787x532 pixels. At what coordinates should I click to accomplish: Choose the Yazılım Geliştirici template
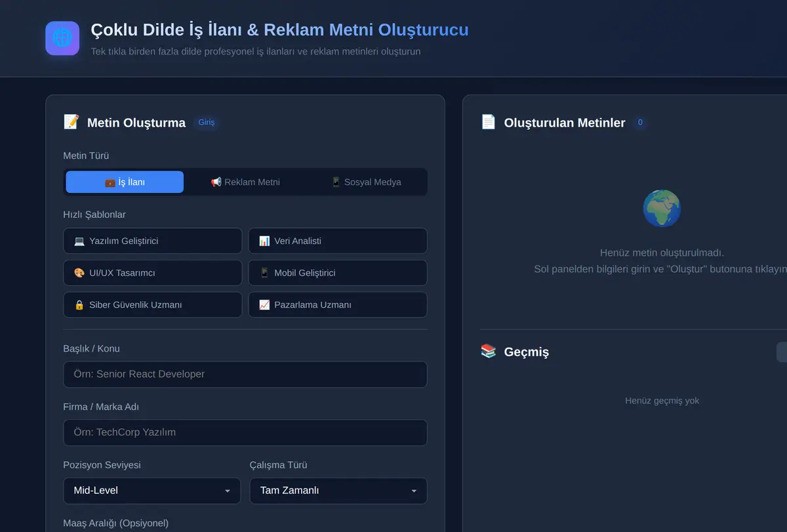(x=153, y=241)
